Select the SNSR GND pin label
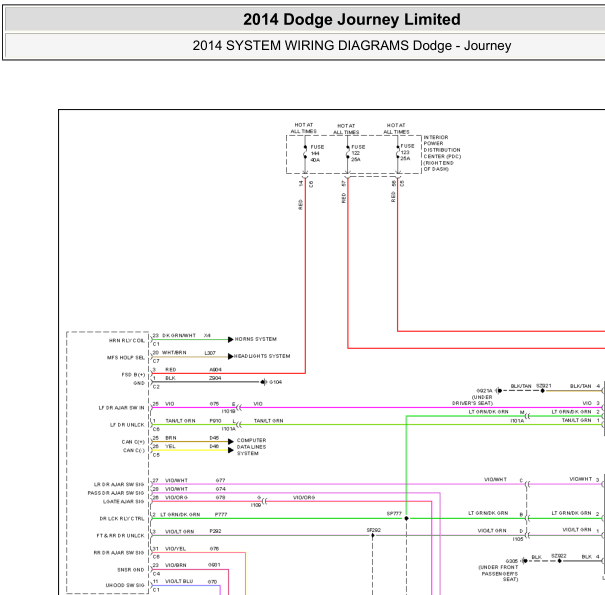The height and width of the screenshot is (595, 605). click(x=131, y=570)
